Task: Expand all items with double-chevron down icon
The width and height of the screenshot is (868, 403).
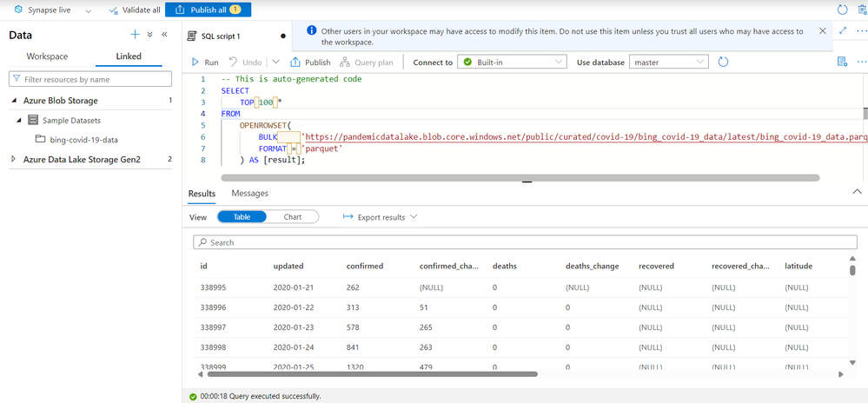Action: click(x=149, y=35)
